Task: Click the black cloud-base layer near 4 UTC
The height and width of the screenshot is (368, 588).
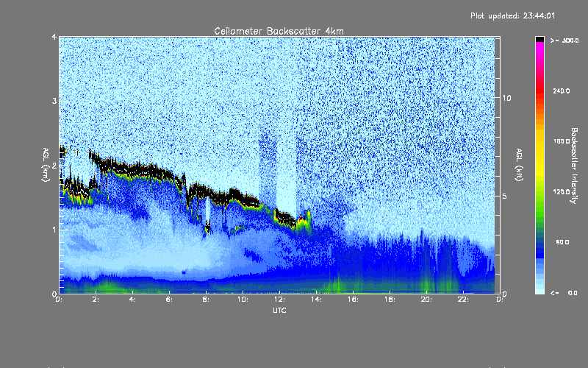Action: (x=133, y=170)
